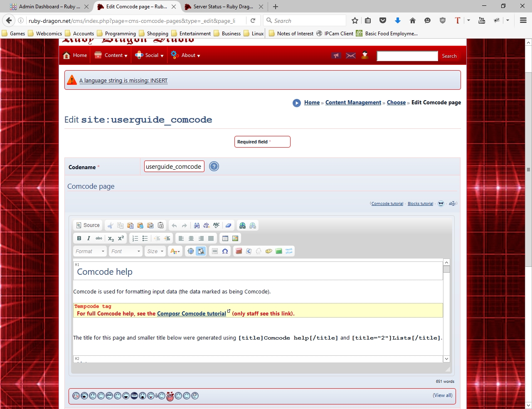
Task: Click the Remove Format eraser icon
Action: tap(228, 225)
